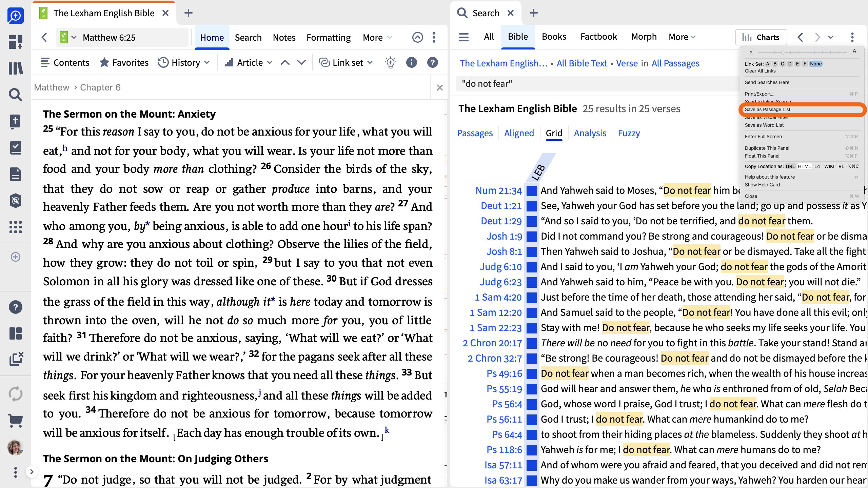Screen dimensions: 868x488
Task: Switch results view to Passages
Action: (x=475, y=133)
